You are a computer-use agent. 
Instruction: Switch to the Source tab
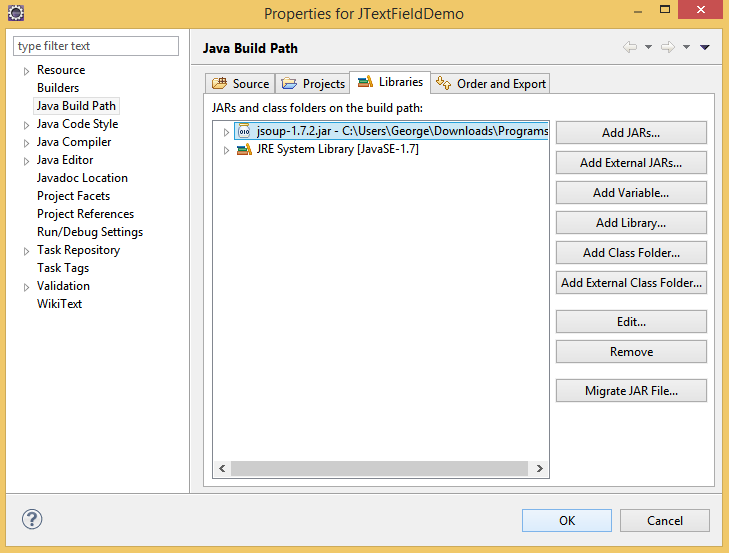(x=240, y=84)
